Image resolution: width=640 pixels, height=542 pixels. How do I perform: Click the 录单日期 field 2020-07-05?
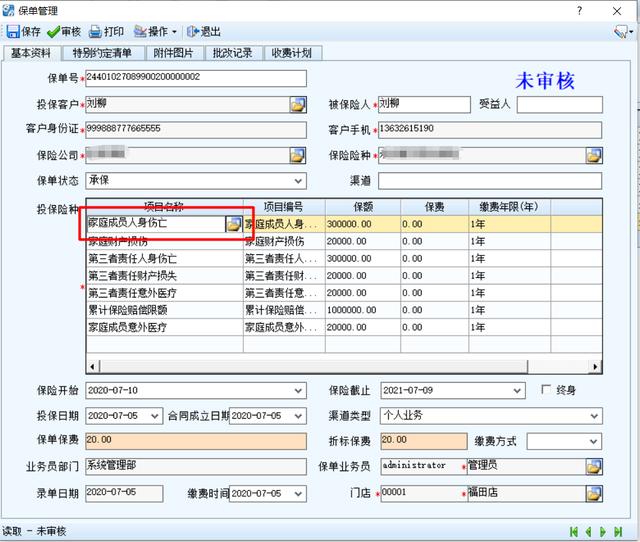point(124,493)
